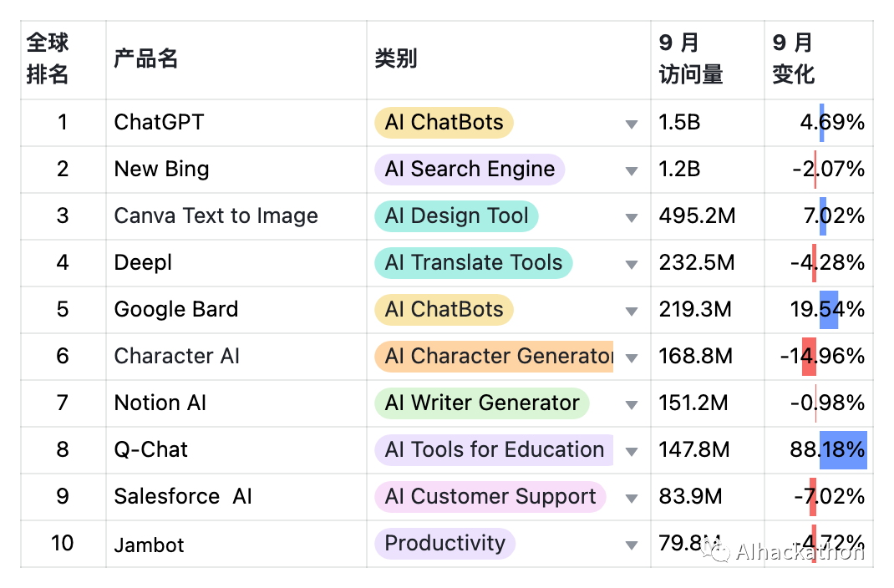Select the AI Writer Generator tag

pos(481,403)
